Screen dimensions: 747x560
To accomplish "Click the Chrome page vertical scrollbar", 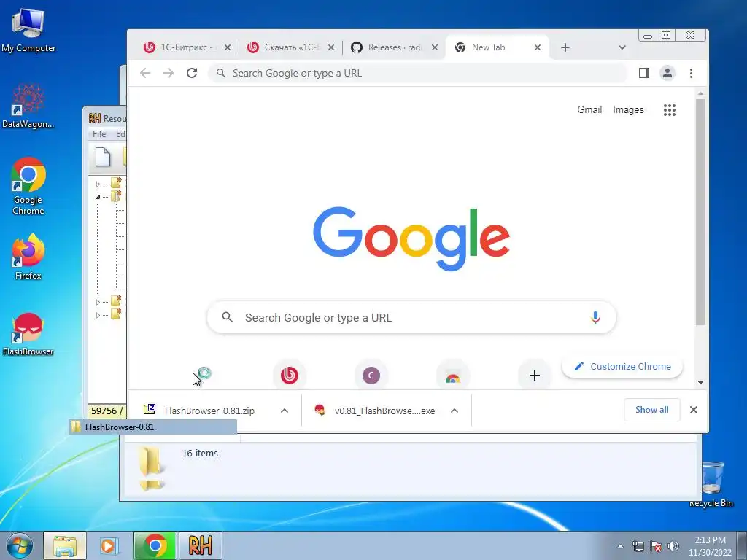I will coord(700,212).
